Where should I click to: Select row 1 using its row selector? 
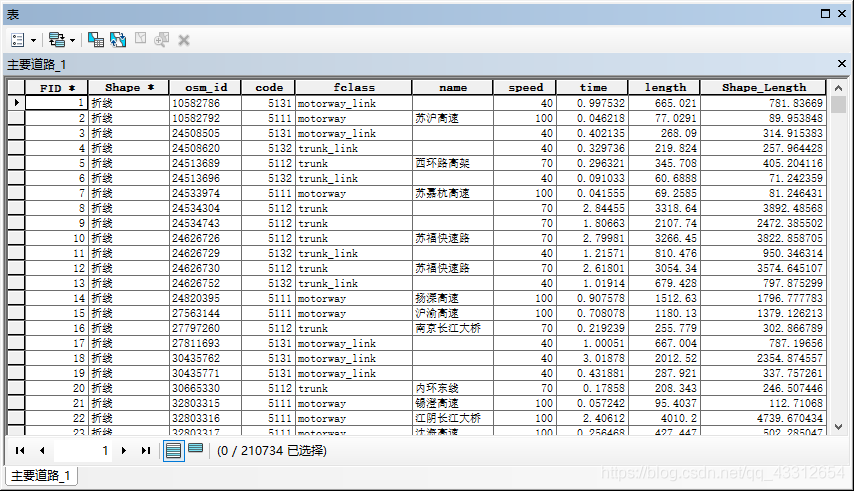16,103
